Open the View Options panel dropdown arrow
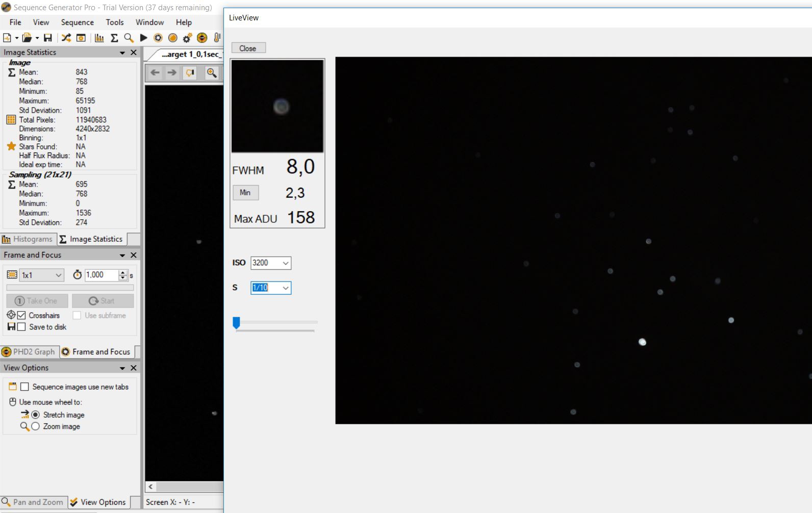This screenshot has height=513, width=812. click(x=122, y=368)
